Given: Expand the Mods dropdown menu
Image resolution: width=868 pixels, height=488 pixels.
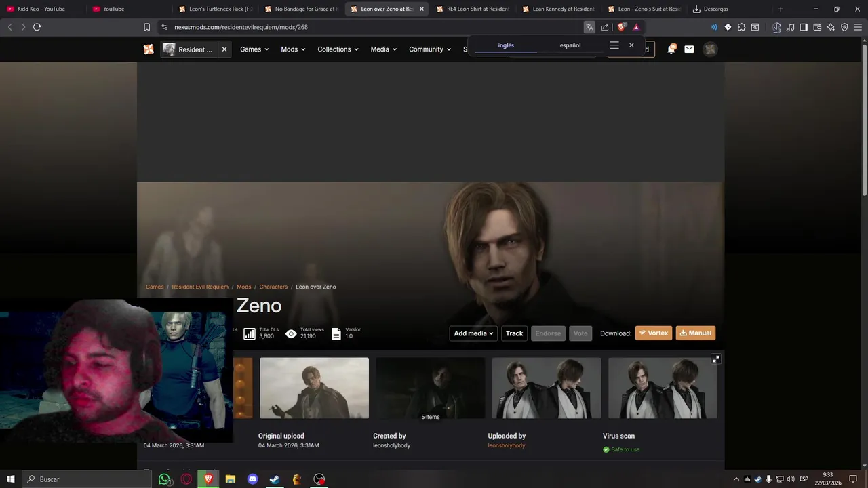Looking at the screenshot, I should click(x=293, y=49).
